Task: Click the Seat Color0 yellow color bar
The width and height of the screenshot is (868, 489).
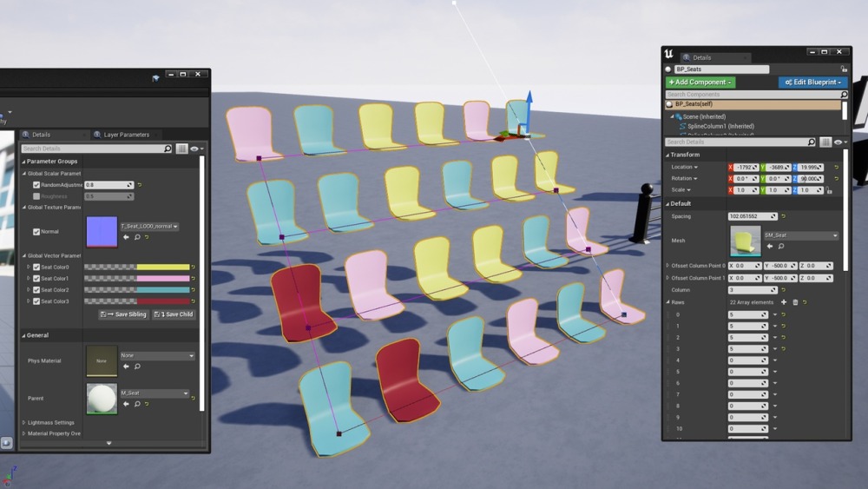Action: pos(162,268)
